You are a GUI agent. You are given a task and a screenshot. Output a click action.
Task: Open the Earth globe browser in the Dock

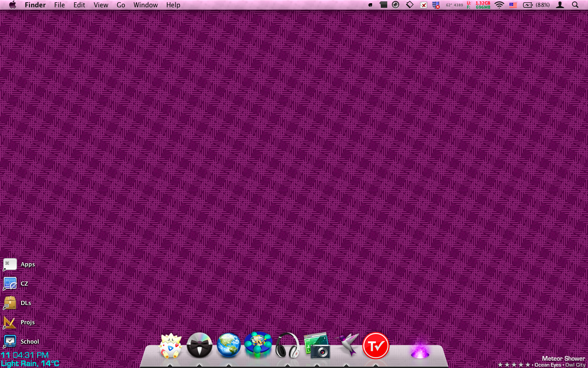pyautogui.click(x=229, y=345)
